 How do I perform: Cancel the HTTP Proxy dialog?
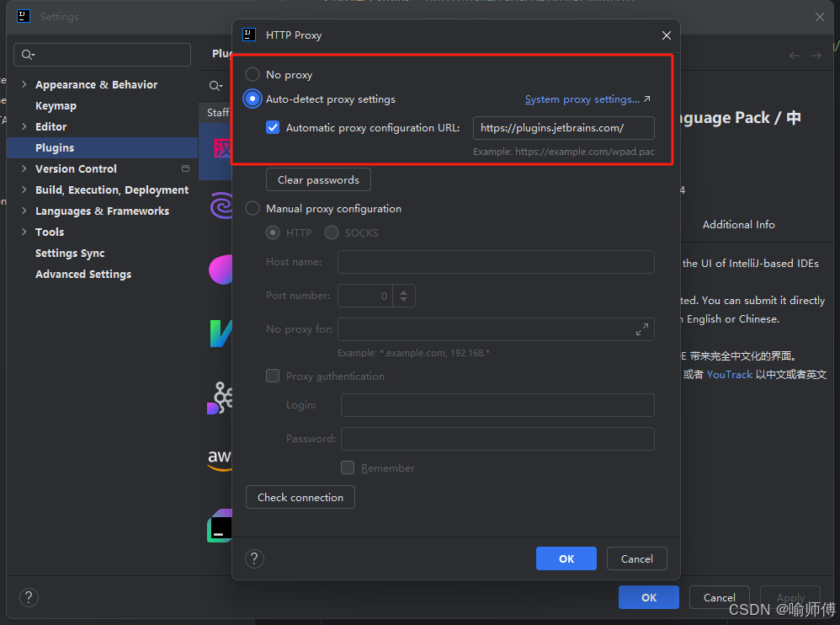(x=637, y=558)
